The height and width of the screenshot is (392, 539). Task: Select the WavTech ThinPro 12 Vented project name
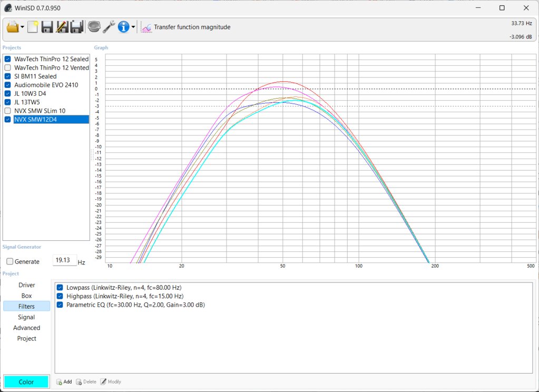pyautogui.click(x=51, y=68)
